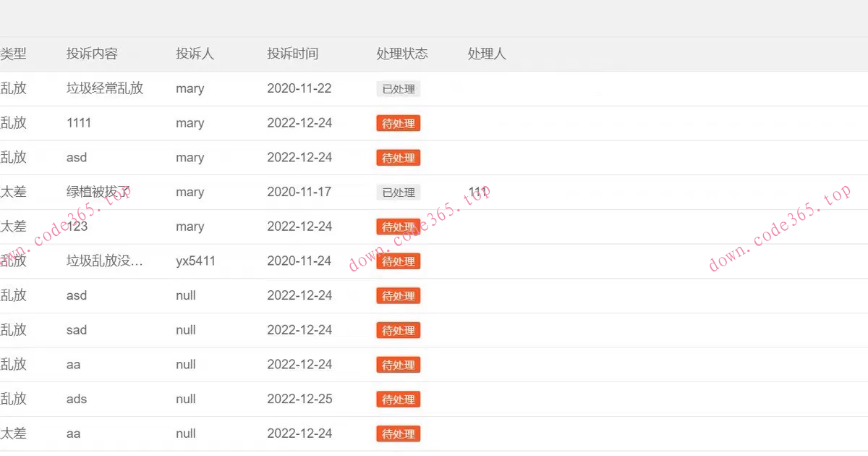
Task: Click 已处理 badge in 垃圾经常乱放 row
Action: pyautogui.click(x=399, y=89)
